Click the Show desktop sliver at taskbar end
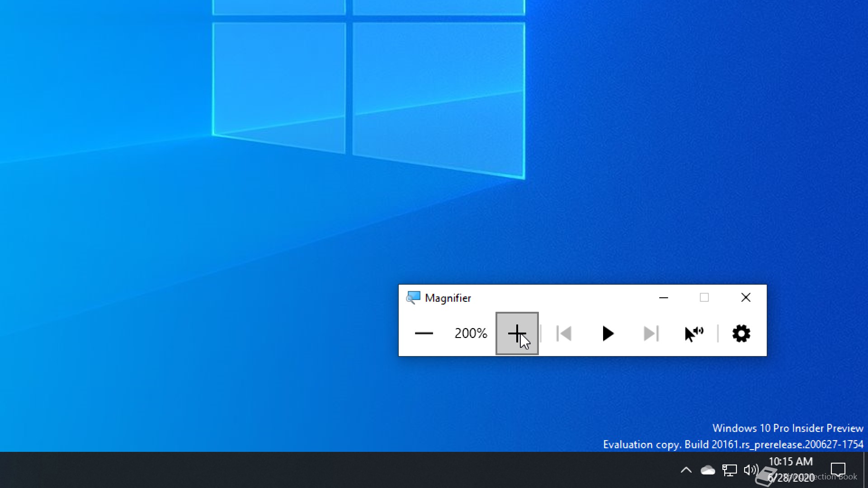Viewport: 868px width, 488px height. pyautogui.click(x=865, y=470)
